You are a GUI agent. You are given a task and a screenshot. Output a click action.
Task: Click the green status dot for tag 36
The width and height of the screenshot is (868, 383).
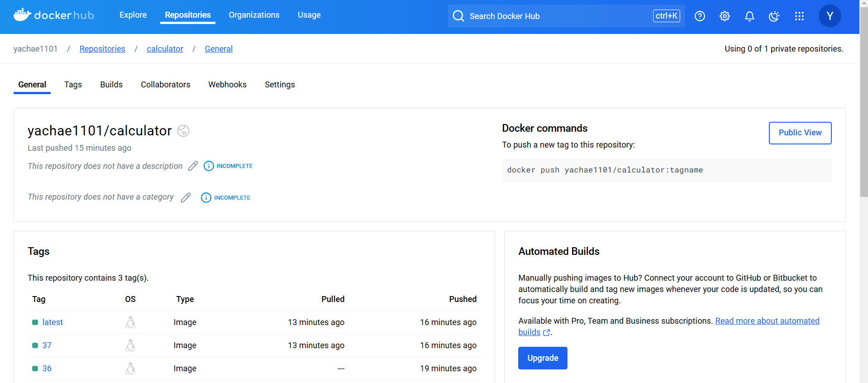pos(35,369)
